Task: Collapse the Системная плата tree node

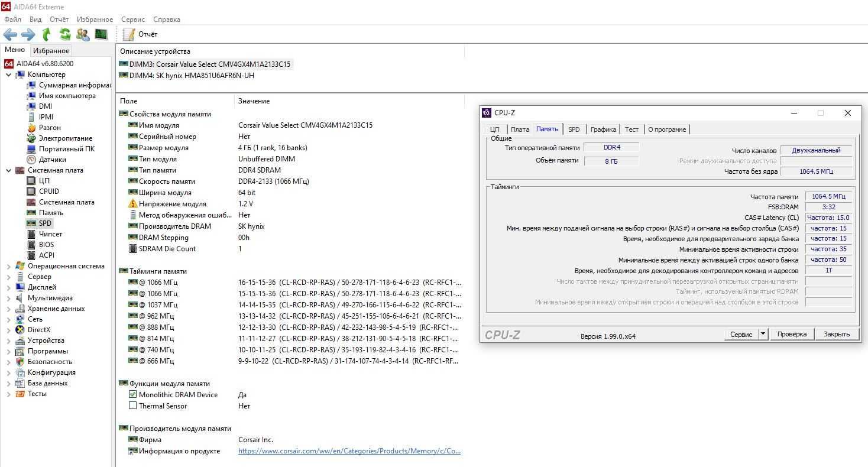Action: pyautogui.click(x=8, y=170)
